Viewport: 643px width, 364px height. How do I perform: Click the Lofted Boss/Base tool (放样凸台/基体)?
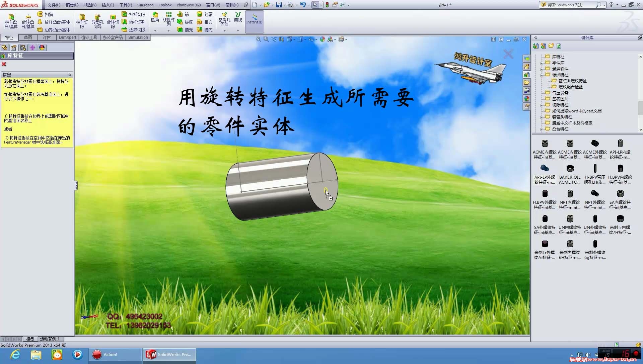(x=54, y=22)
